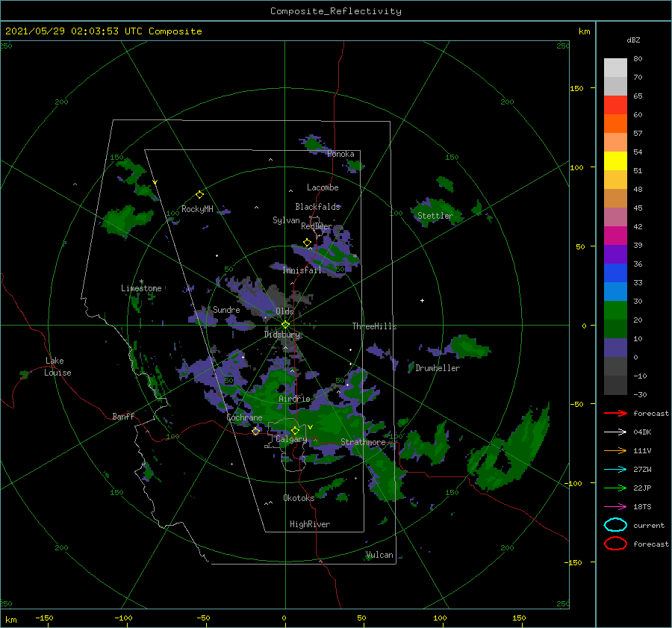Click the red 60–65 dBZ swatch
The width and height of the screenshot is (672, 628).
[615, 105]
